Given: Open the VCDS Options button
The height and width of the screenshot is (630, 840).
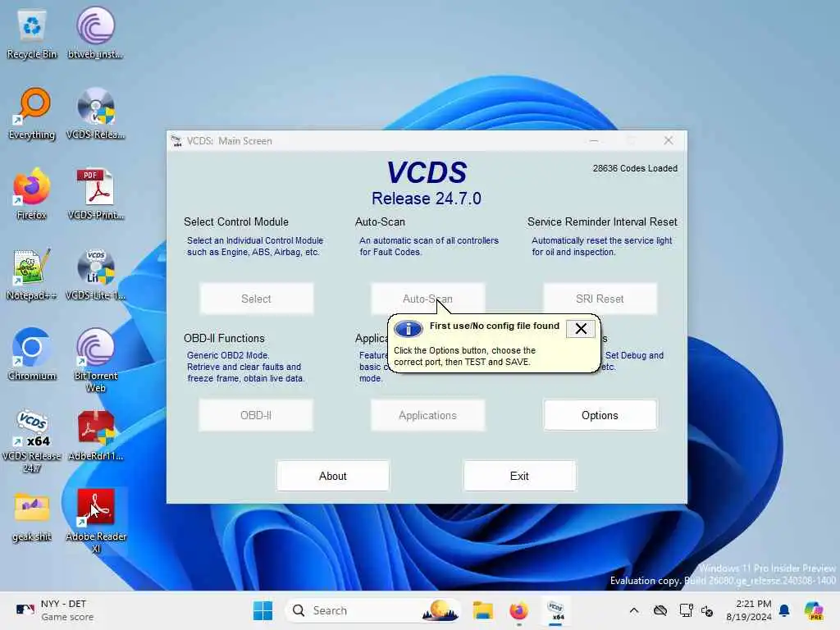Looking at the screenshot, I should click(600, 415).
